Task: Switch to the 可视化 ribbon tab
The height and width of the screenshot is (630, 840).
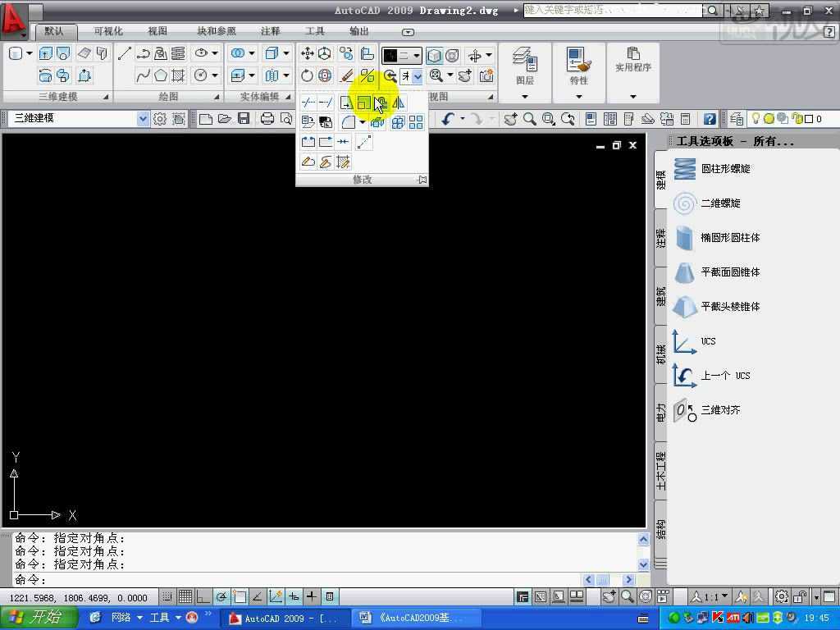Action: [x=108, y=31]
